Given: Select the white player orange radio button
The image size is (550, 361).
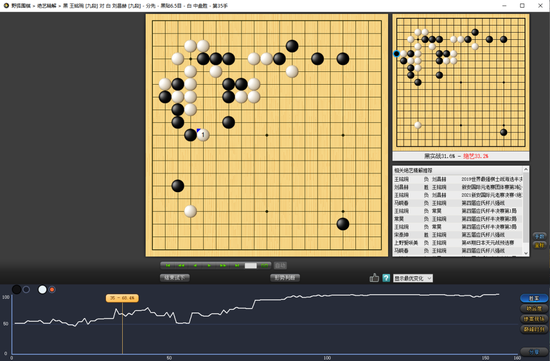Looking at the screenshot, I should 52,289.
